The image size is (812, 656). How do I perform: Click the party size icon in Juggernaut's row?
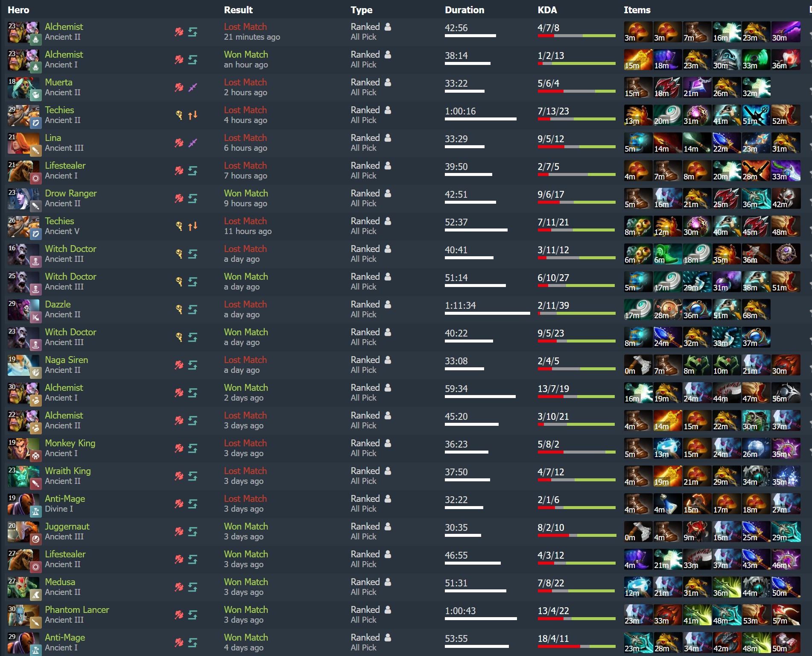click(388, 526)
